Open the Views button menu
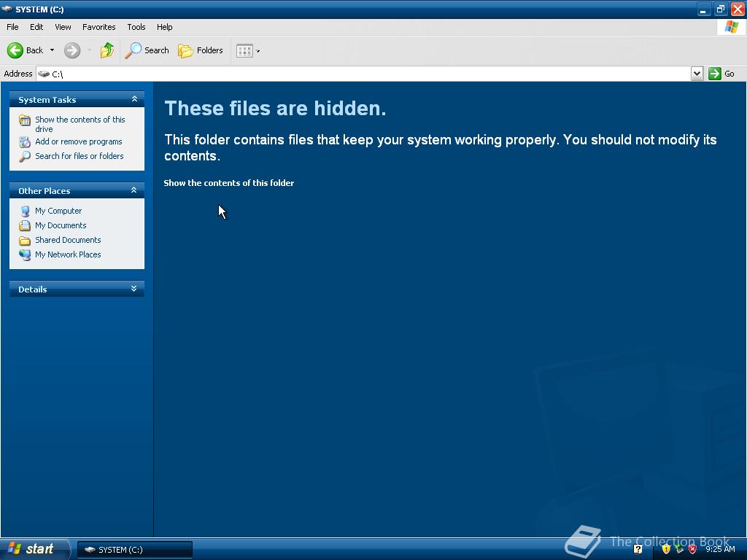This screenshot has width=747, height=560. pos(248,50)
